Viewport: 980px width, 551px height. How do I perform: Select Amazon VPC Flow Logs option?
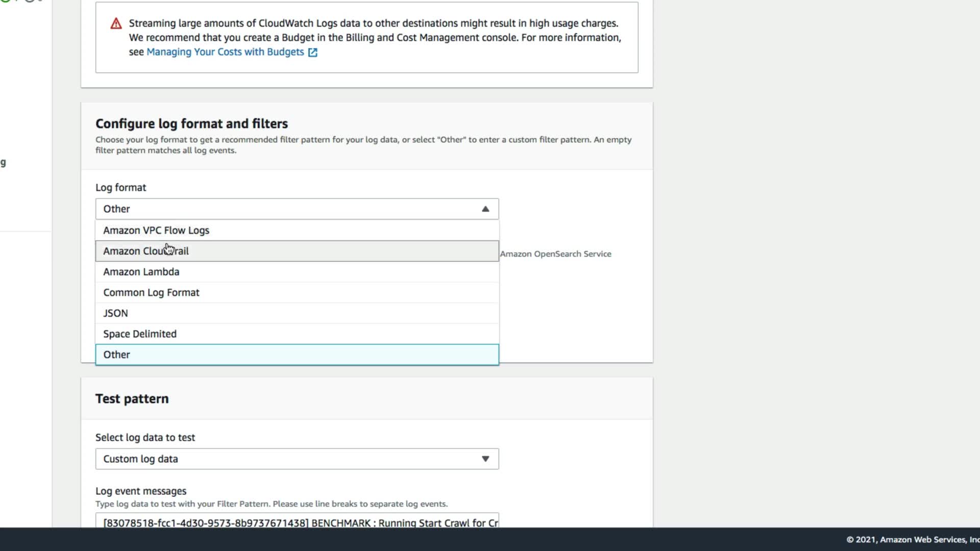(156, 231)
